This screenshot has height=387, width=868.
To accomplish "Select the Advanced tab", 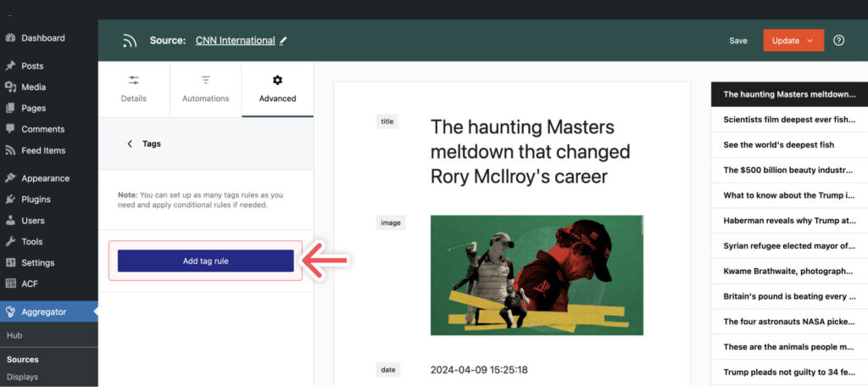I will tap(277, 89).
